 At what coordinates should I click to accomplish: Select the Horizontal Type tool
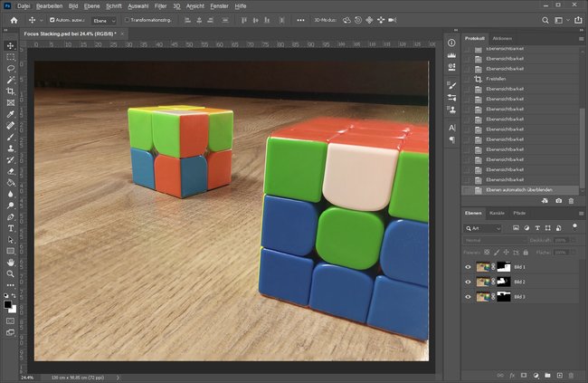coord(11,228)
